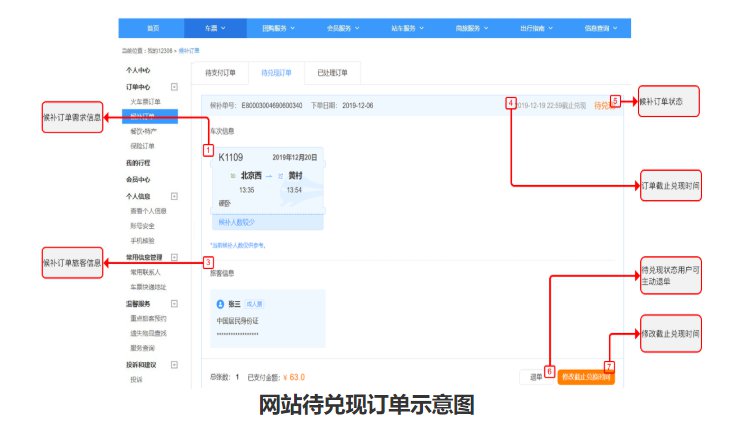Collapse the 个人信息 sidebar section
Screen dimensions: 738x426
coord(175,197)
